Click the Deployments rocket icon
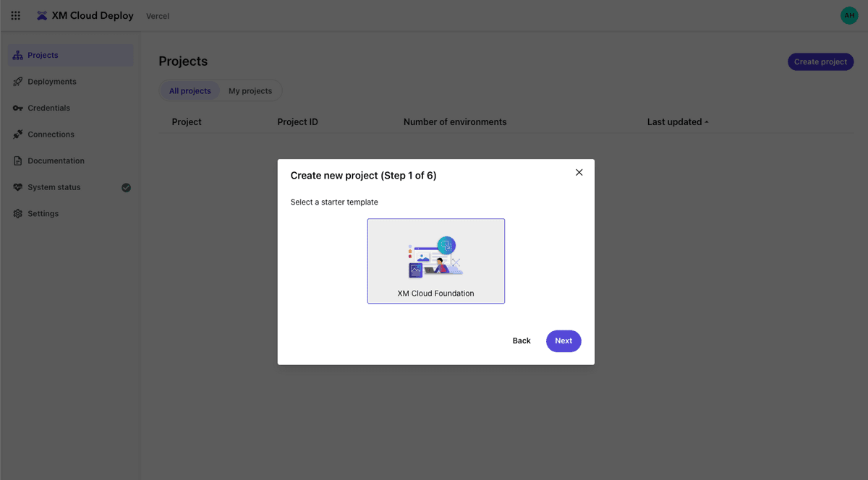 coord(18,82)
